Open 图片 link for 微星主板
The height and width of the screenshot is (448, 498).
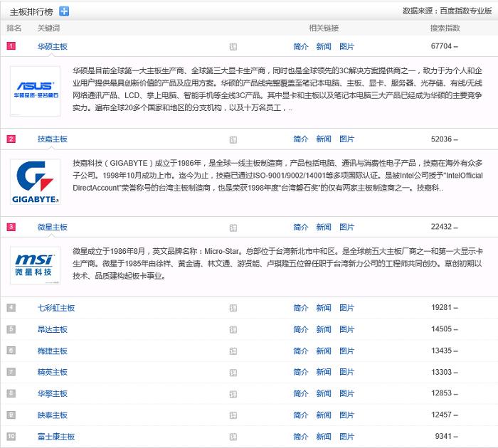[x=346, y=227]
